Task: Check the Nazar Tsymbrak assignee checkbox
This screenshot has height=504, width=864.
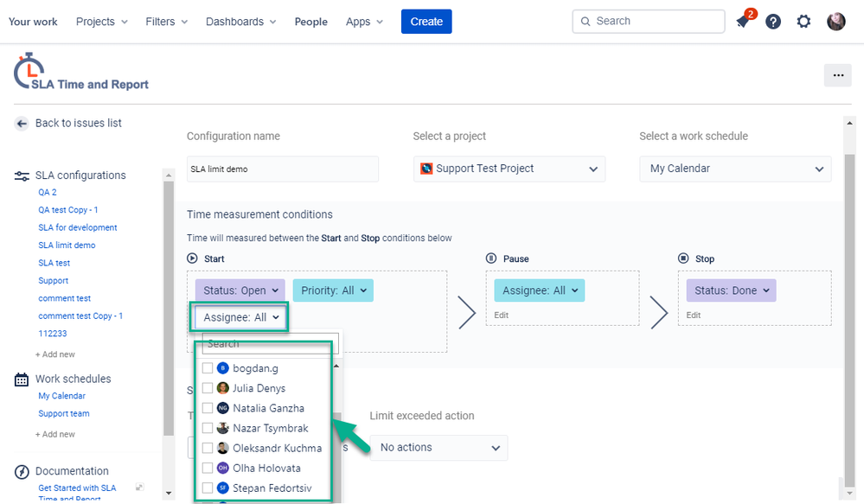Action: [x=208, y=428]
